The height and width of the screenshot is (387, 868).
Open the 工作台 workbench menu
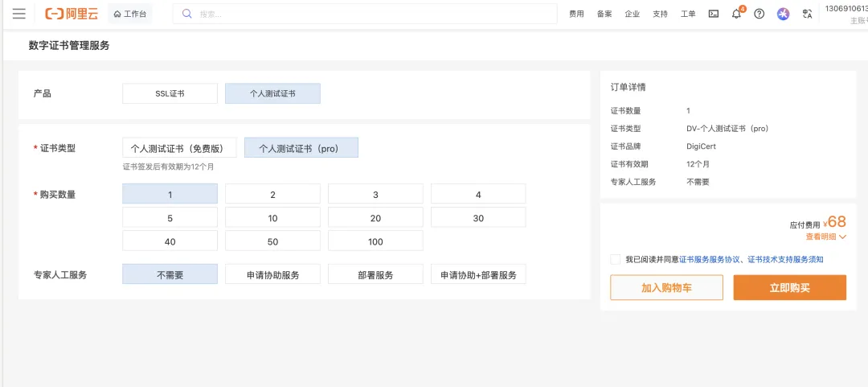(130, 14)
